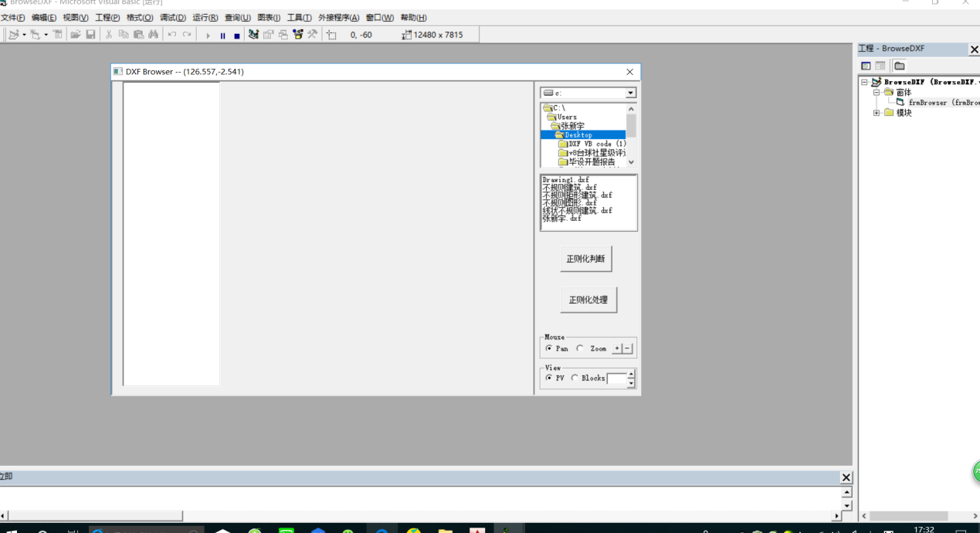Select 张新宇.dxf in file list

562,219
